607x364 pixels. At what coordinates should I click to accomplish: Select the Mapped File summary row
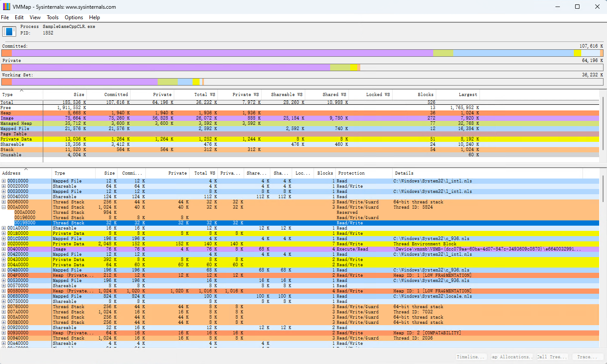[x=300, y=128]
